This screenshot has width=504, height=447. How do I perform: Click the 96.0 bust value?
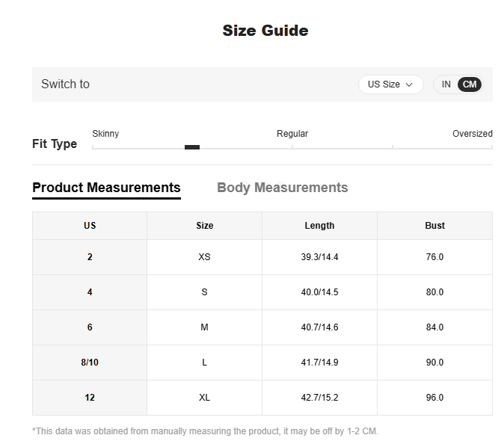(x=434, y=398)
